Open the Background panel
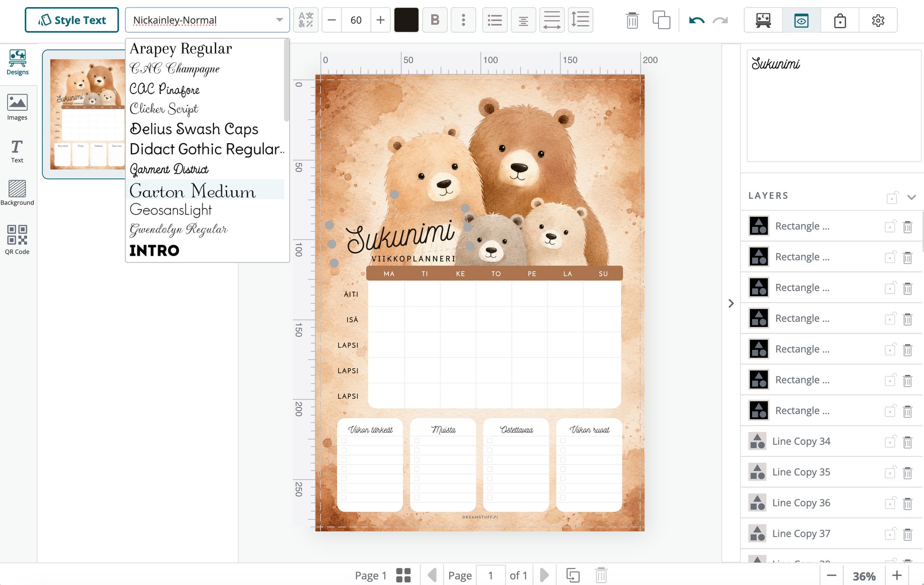This screenshot has width=924, height=585. click(x=17, y=193)
